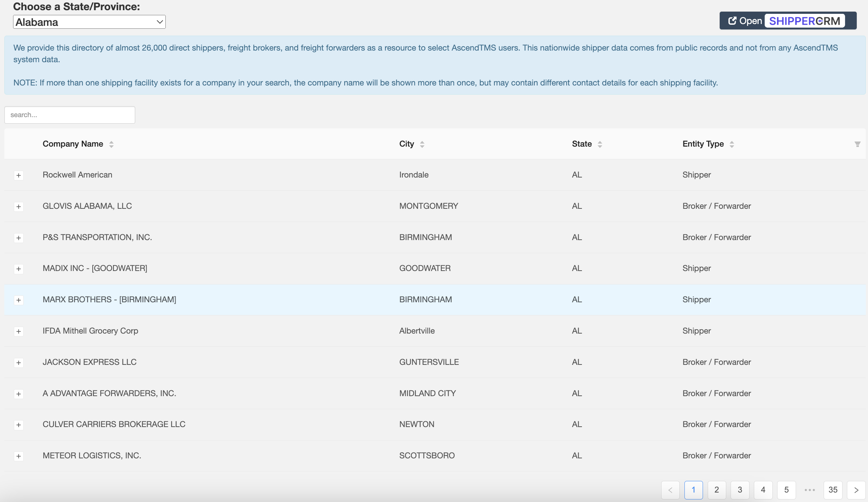This screenshot has width=868, height=502.
Task: Sort table by City column
Action: coord(422,144)
